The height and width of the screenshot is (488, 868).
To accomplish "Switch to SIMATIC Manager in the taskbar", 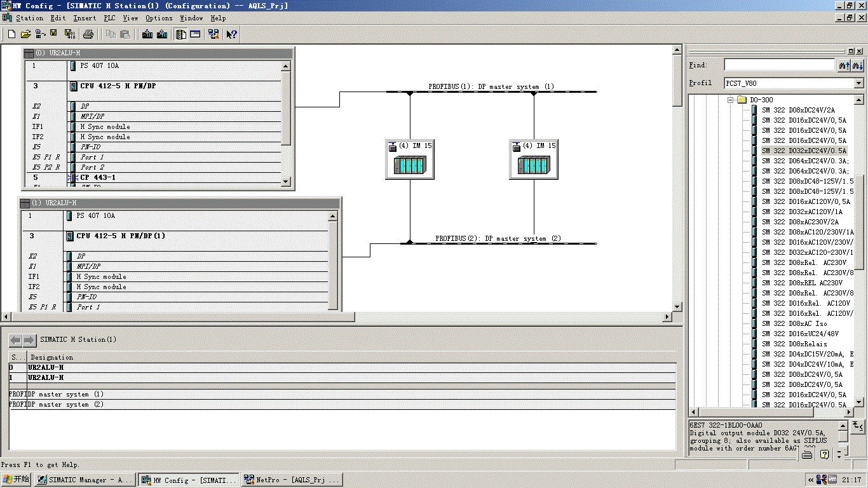I will tap(85, 480).
